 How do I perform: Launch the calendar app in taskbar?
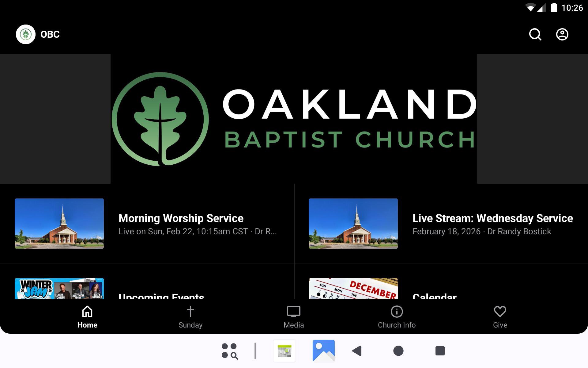coord(285,351)
